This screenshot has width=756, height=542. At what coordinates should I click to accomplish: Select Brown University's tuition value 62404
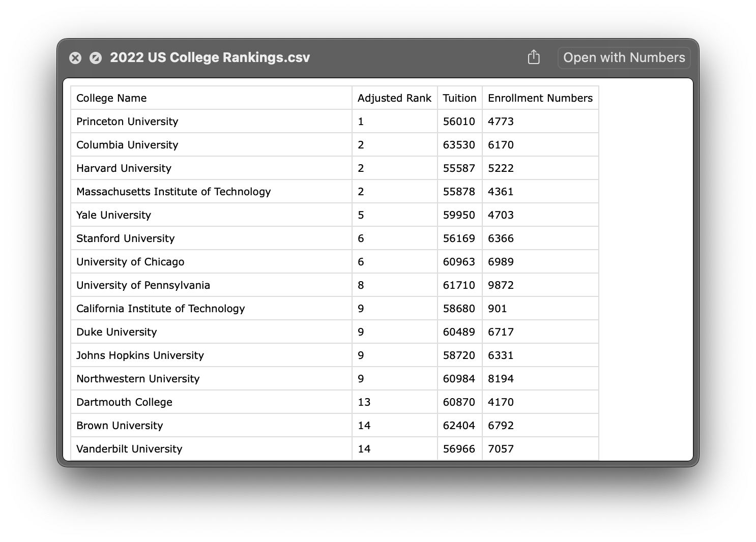(x=459, y=426)
